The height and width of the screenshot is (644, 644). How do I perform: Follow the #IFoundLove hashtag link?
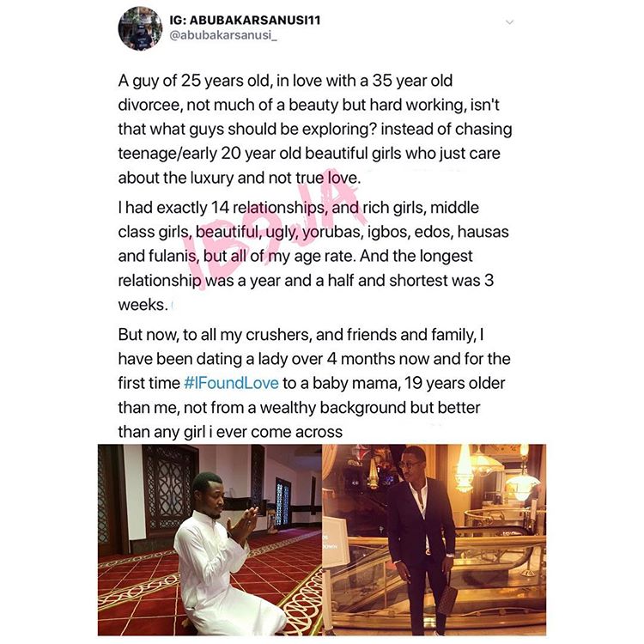[232, 383]
